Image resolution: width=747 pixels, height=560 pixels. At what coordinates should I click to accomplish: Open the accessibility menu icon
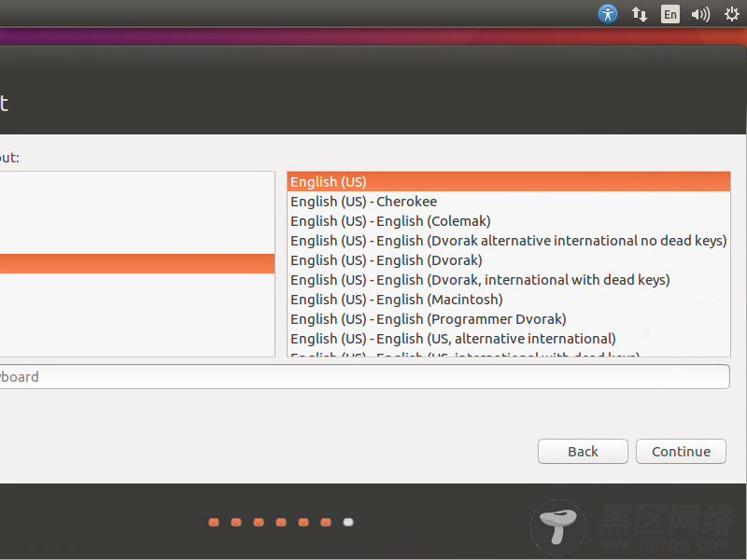tap(608, 14)
